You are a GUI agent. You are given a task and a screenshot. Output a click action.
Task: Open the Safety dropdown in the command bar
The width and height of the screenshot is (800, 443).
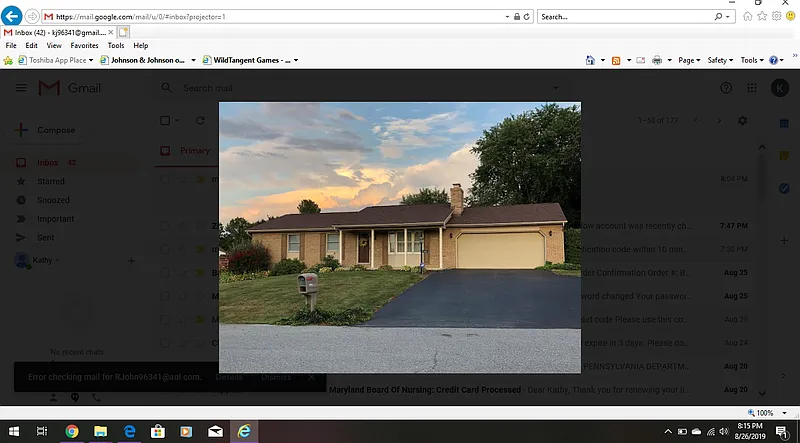pyautogui.click(x=720, y=60)
